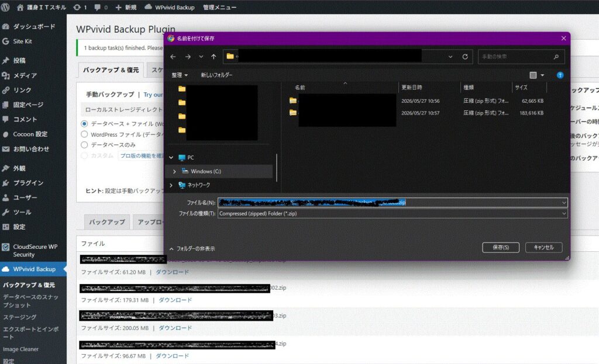The image size is (599, 364).
Task: Download the 96.67 MB backup file
Action: (172, 356)
